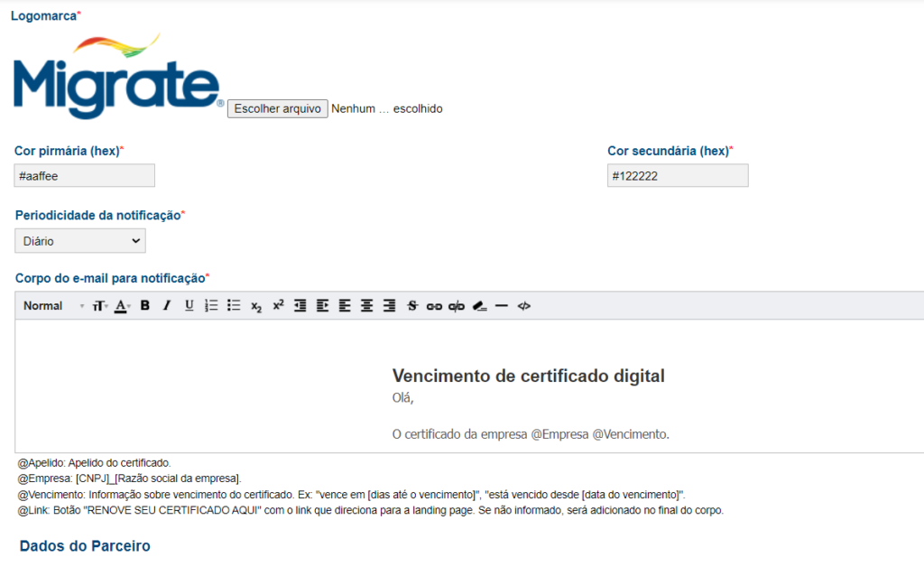Click the @Apelido description line

(94, 463)
